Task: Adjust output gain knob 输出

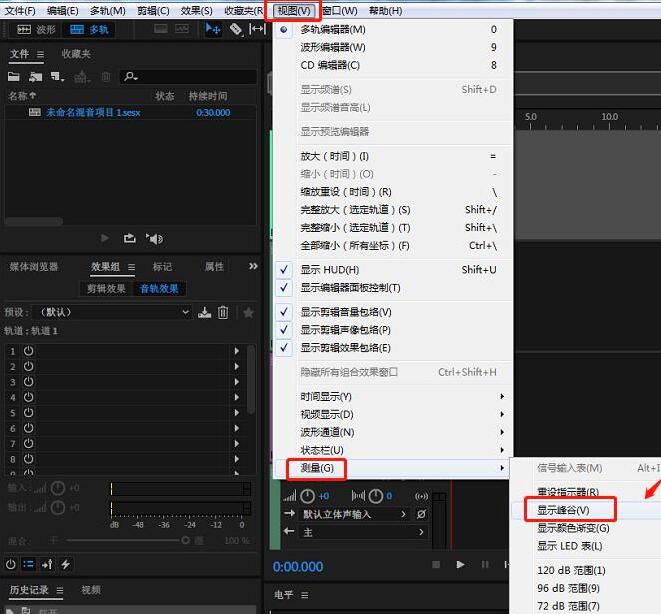Action: (x=58, y=507)
